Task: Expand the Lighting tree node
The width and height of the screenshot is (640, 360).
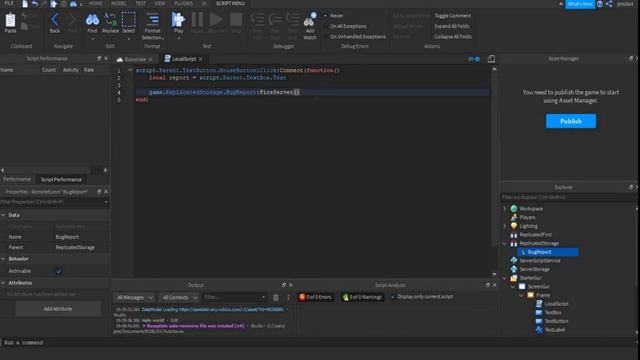Action: coord(505,226)
